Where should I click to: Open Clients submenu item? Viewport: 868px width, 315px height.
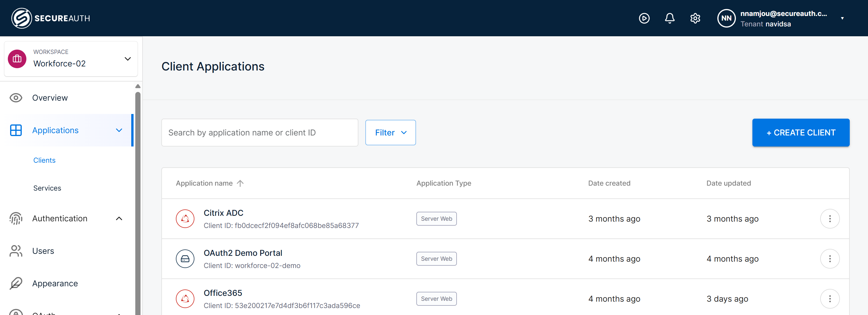pyautogui.click(x=45, y=160)
